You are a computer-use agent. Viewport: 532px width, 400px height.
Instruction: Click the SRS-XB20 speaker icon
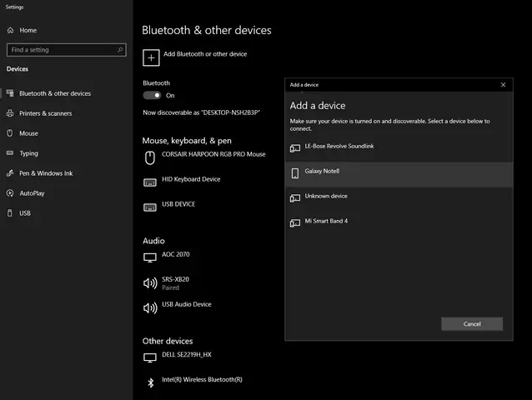coord(150,283)
